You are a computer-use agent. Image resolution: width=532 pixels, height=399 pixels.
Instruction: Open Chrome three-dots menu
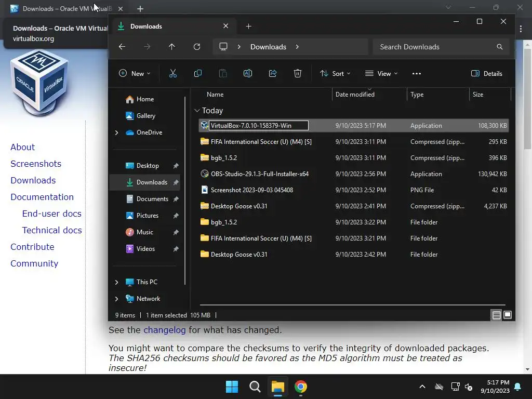521,29
